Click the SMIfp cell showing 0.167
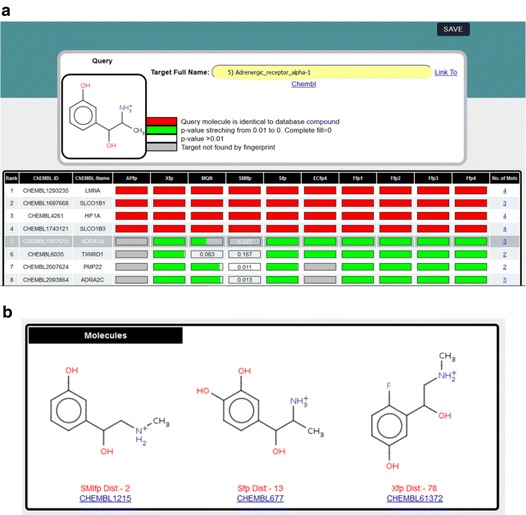Viewport: 526px width, 515px height. (x=245, y=254)
